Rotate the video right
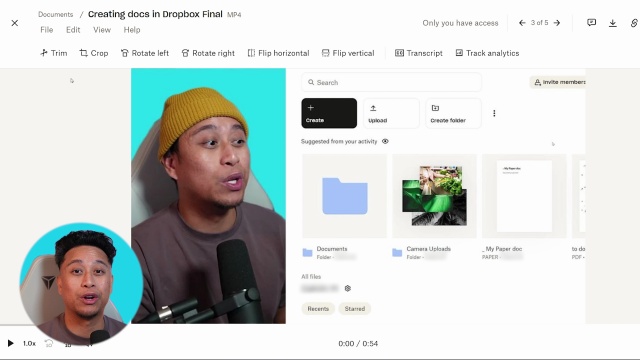Image resolution: width=640 pixels, height=360 pixels. click(208, 53)
